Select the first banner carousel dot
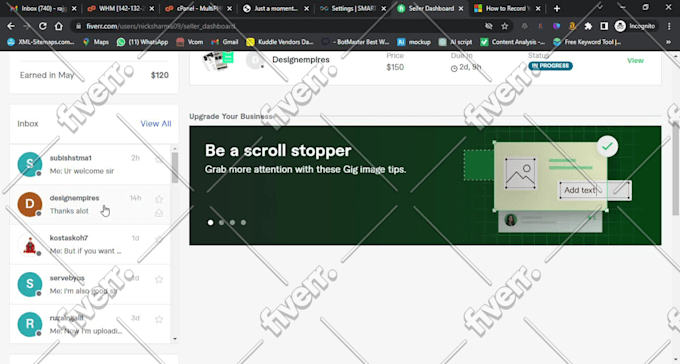This screenshot has height=364, width=680. pos(210,223)
